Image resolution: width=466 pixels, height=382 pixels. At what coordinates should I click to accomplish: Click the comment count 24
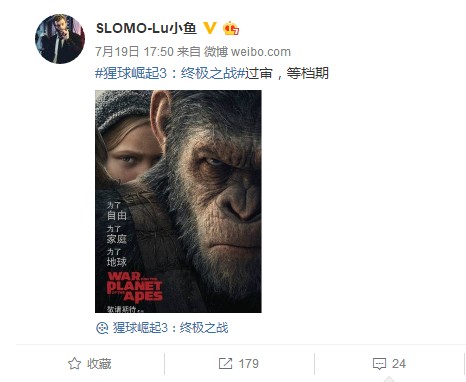pos(399,364)
